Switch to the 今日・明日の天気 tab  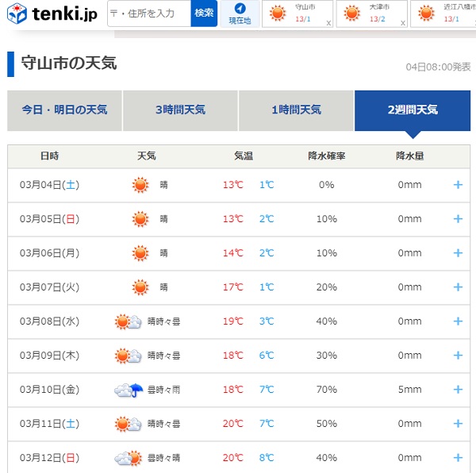pos(64,110)
